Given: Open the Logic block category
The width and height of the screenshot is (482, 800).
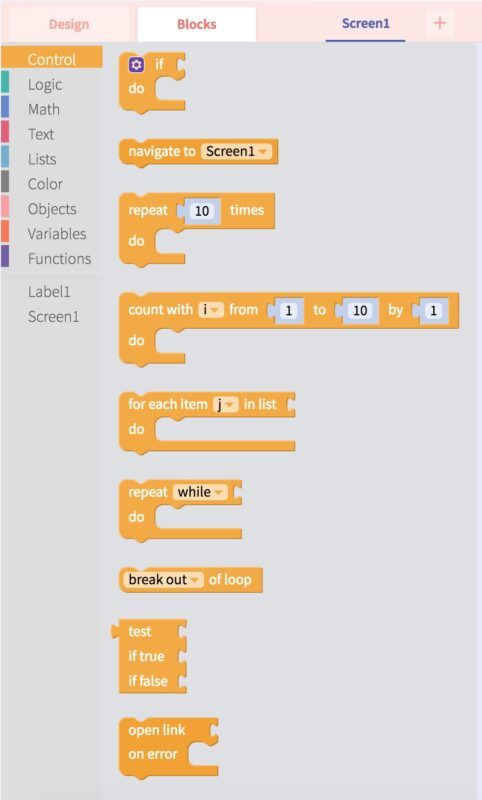Looking at the screenshot, I should (45, 85).
